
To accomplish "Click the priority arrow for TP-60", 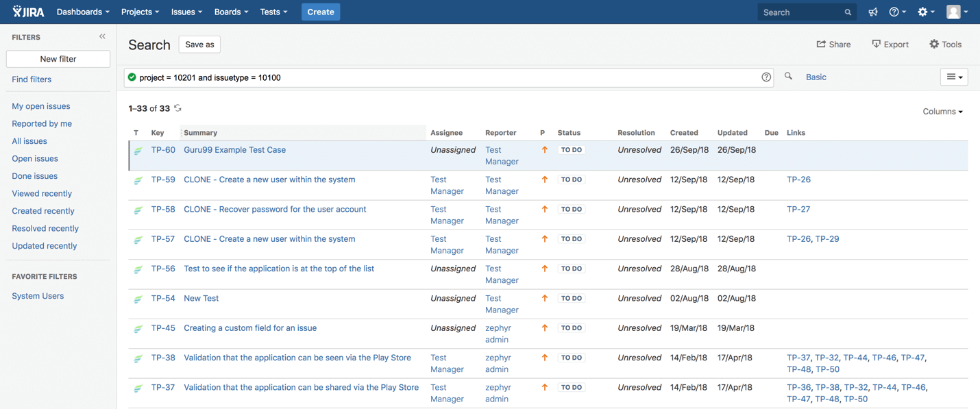I will click(545, 150).
